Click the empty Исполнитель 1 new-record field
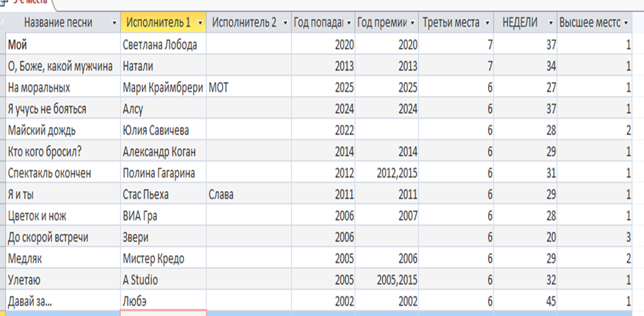 click(x=164, y=313)
